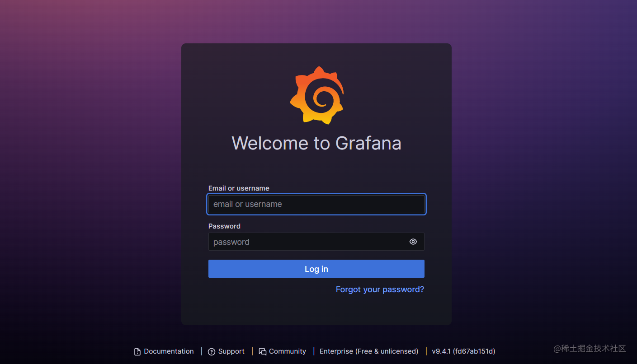Viewport: 637px width, 364px height.
Task: Open the Forgot your password link
Action: coord(379,289)
